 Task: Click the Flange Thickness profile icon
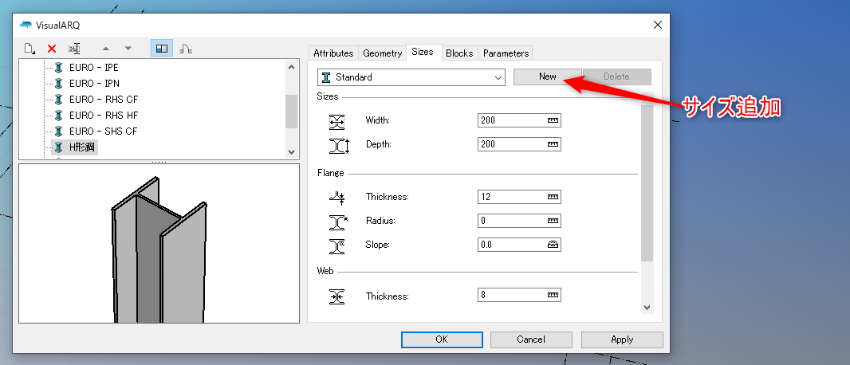point(337,198)
